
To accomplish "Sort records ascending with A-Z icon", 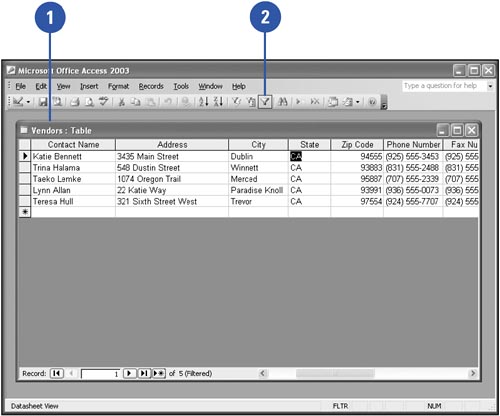I will [x=203, y=102].
